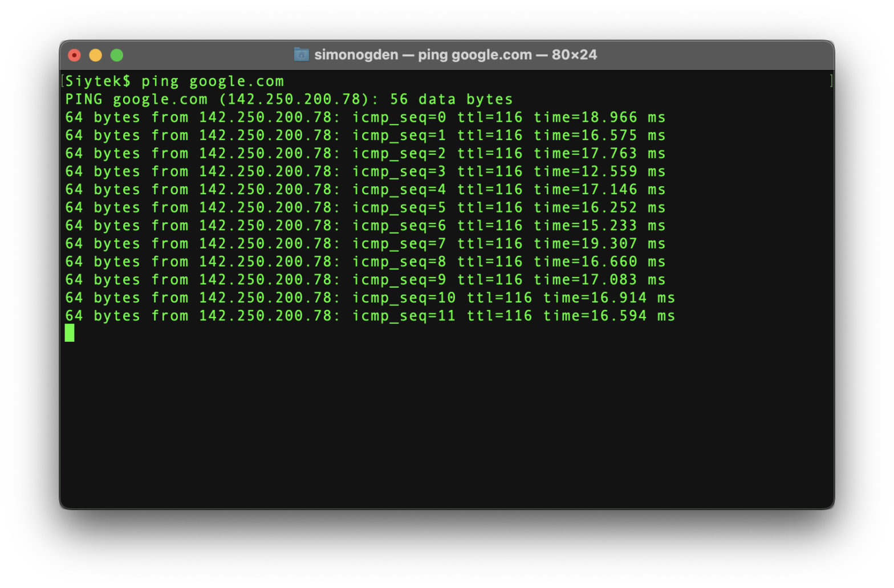Click the icmp_seq=0 ping result line

[x=365, y=117]
